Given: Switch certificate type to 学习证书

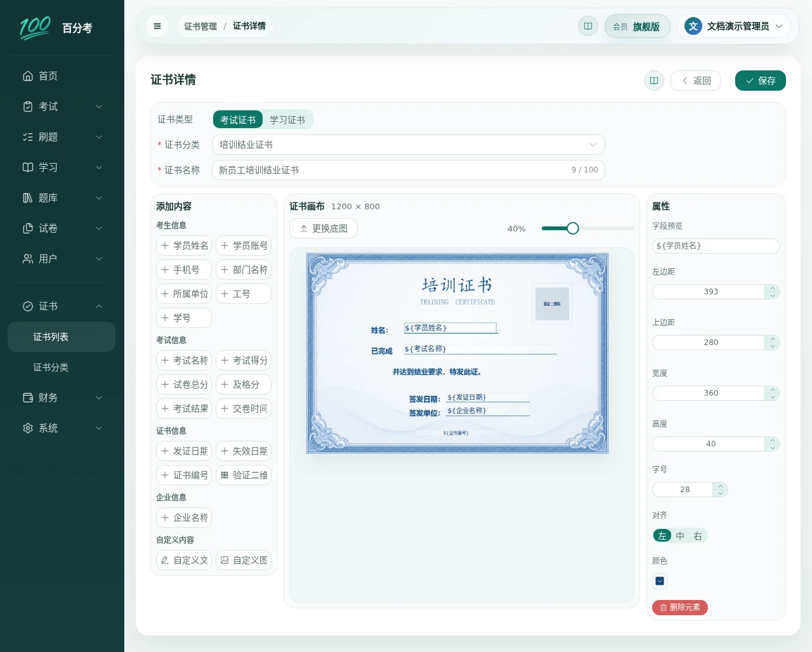Looking at the screenshot, I should coord(287,120).
